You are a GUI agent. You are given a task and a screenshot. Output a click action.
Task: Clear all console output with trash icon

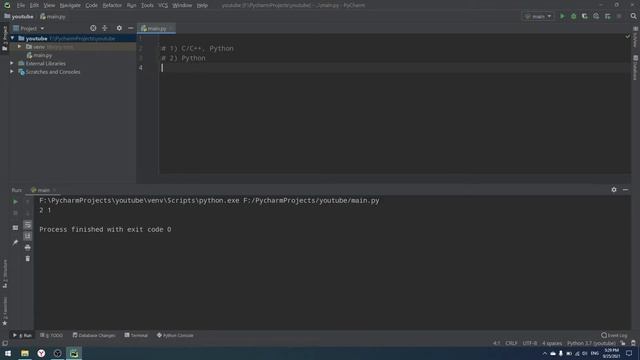coord(28,259)
